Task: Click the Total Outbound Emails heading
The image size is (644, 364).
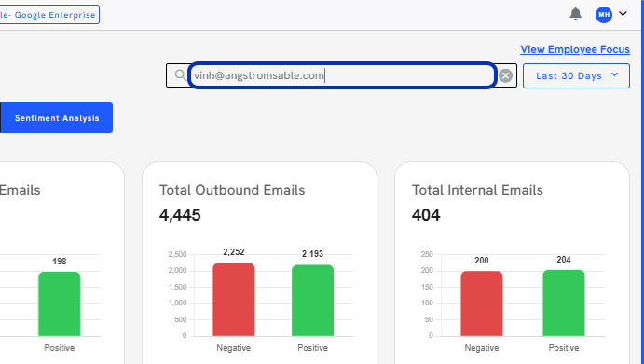Action: [232, 190]
